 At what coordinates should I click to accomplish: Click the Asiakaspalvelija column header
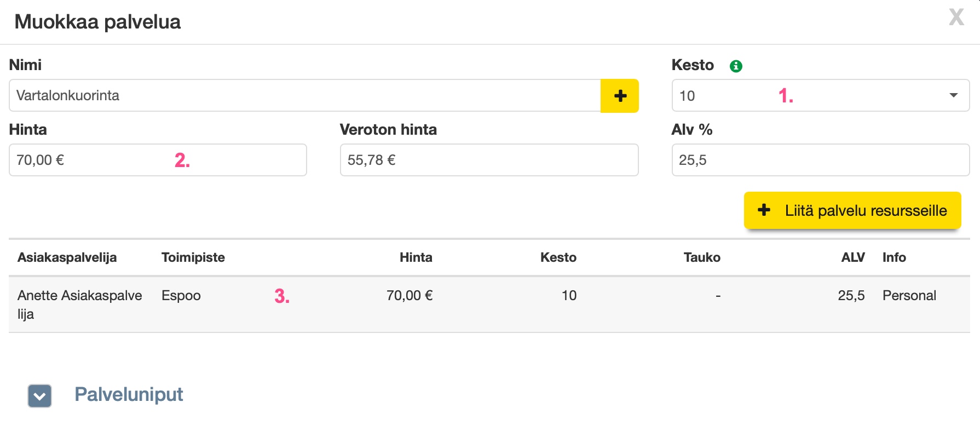point(67,257)
